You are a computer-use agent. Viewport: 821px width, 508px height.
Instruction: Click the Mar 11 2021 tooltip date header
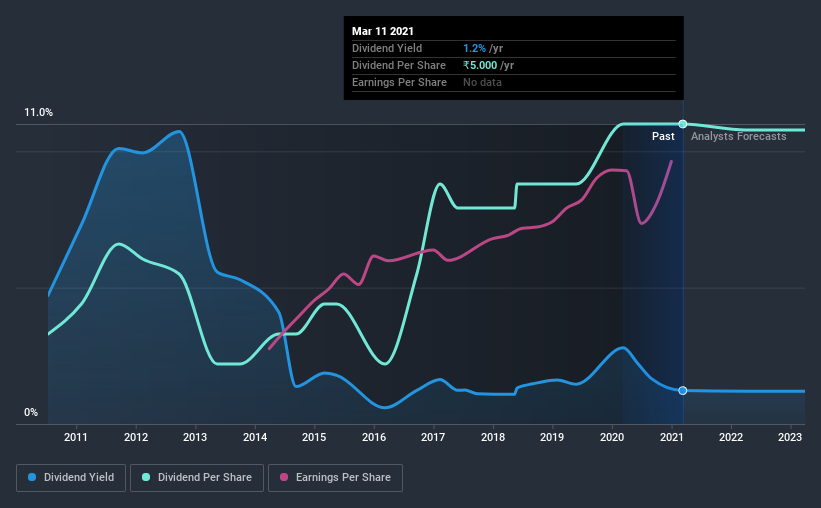(383, 31)
